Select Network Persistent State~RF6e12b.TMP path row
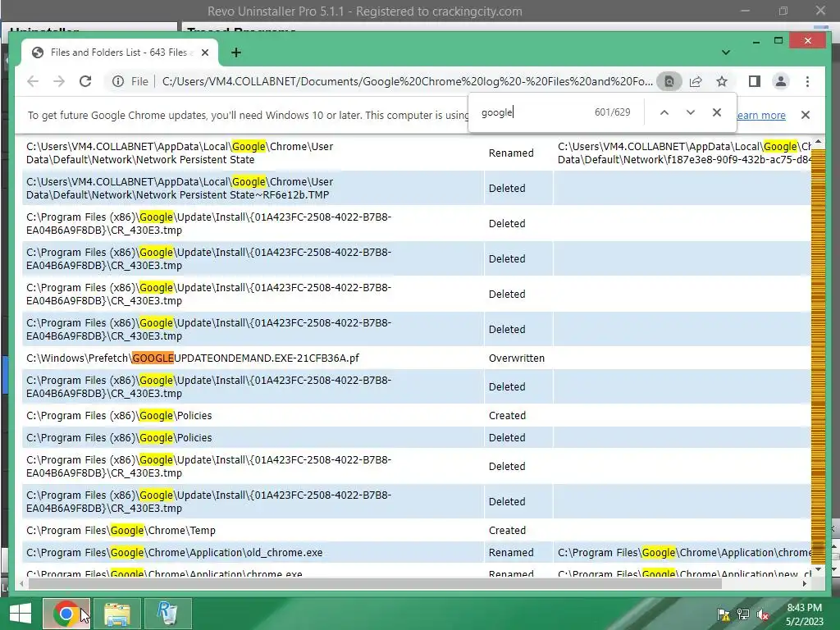This screenshot has height=630, width=840. (x=253, y=188)
